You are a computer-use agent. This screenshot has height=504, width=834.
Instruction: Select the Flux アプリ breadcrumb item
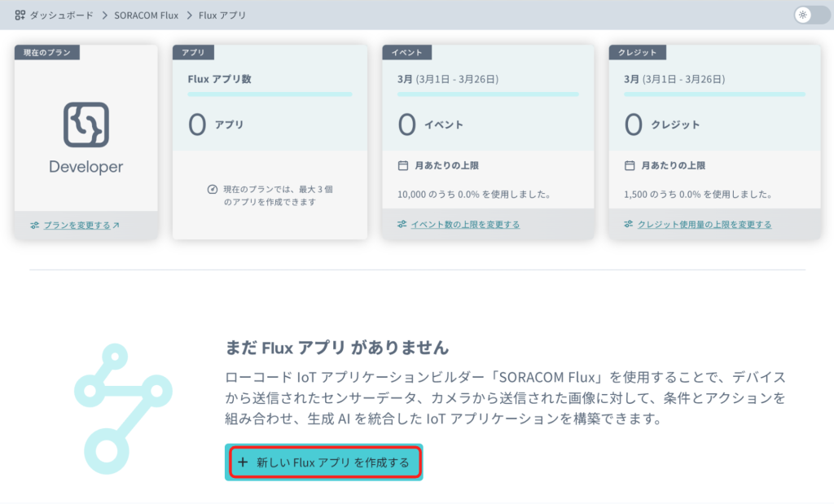(x=222, y=15)
